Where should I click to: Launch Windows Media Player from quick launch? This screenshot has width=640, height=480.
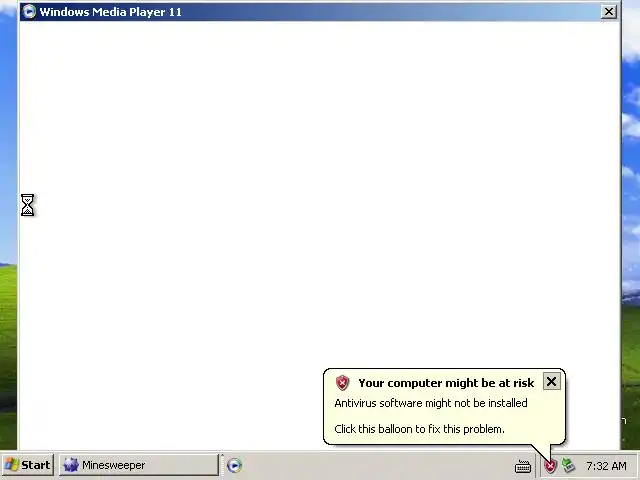tap(234, 465)
